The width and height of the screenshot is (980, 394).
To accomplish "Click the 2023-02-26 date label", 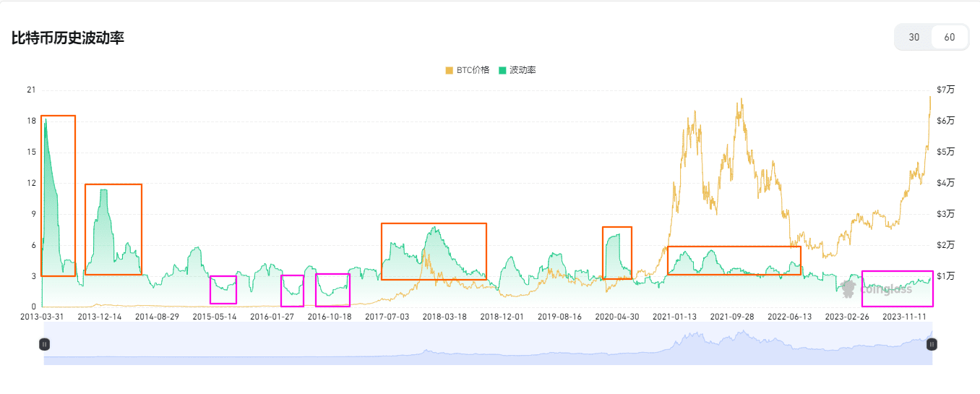I will (x=848, y=317).
